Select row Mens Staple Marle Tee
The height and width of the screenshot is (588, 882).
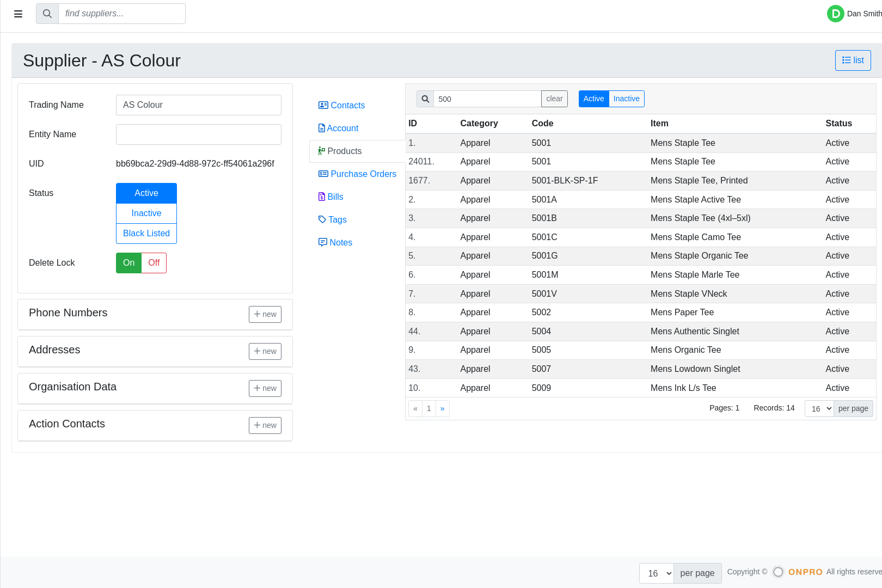[x=641, y=275]
